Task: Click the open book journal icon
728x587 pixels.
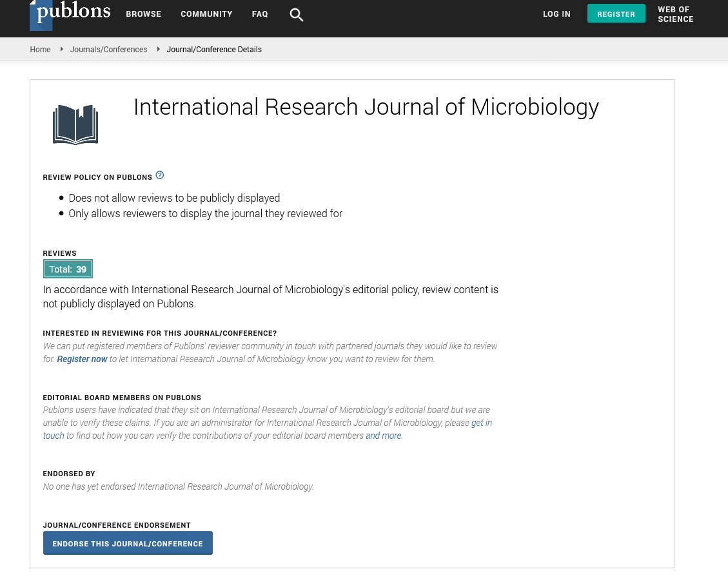Action: click(75, 125)
